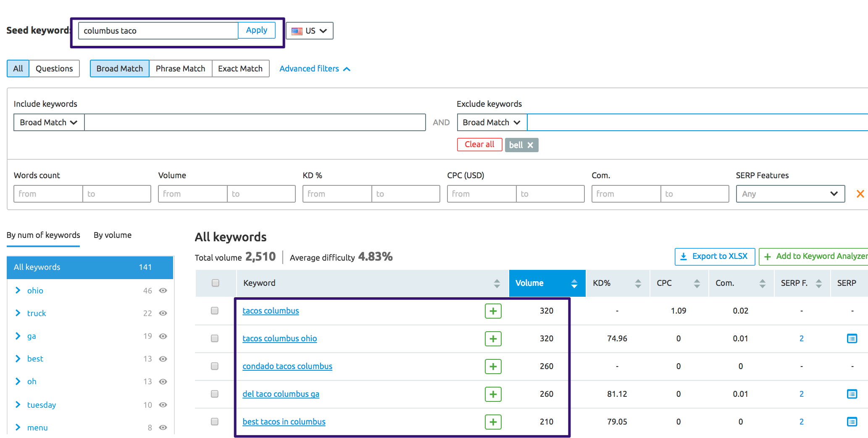The height and width of the screenshot is (438, 868).
Task: Add 'best tacos in columbus' via plus icon
Action: (x=493, y=422)
